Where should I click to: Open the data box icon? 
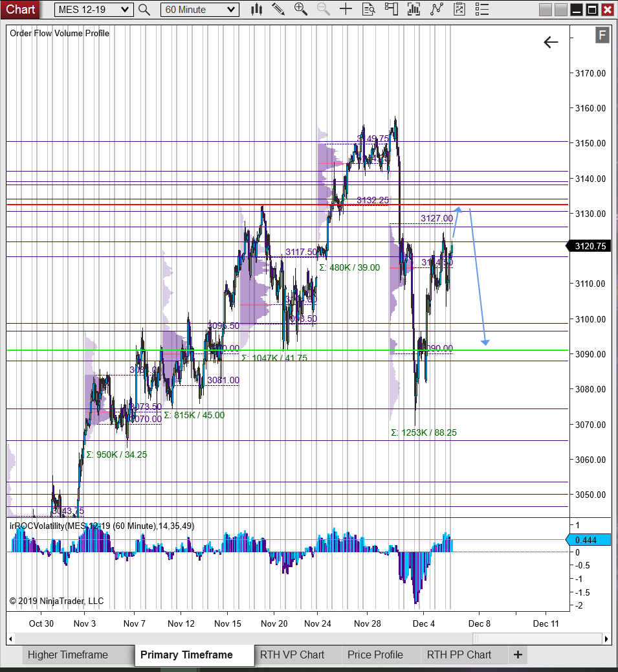[x=368, y=9]
